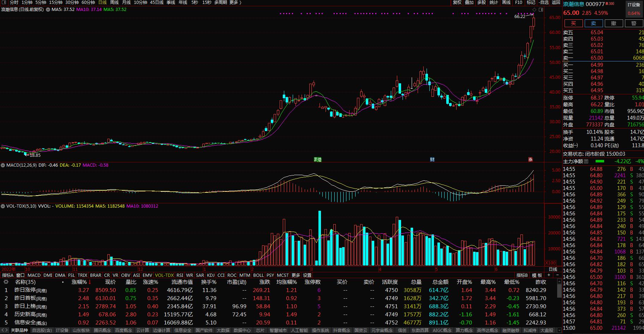The height and width of the screenshot is (334, 644).
Task: Open the 指标A indicator dropdown
Action: (8, 275)
